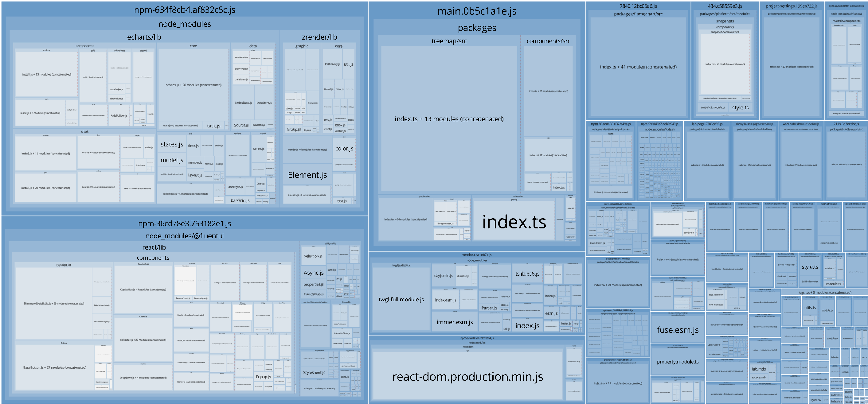Click the node_modules/@fluentui group label

(x=185, y=236)
